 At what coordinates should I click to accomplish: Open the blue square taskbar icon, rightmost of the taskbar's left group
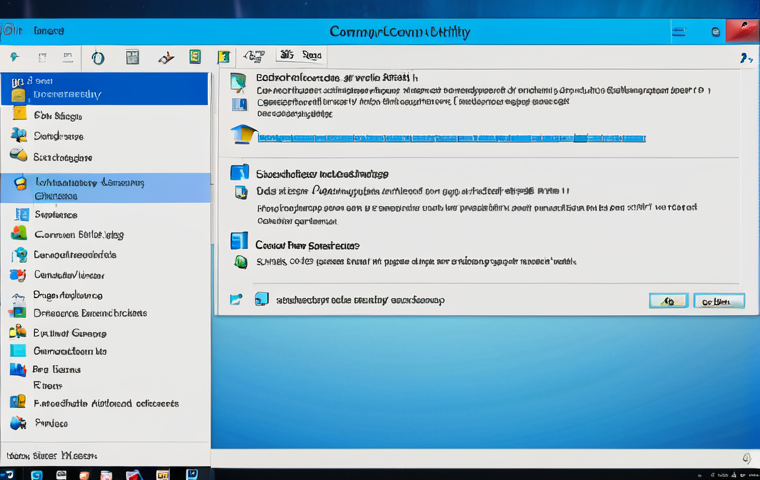tap(192, 474)
